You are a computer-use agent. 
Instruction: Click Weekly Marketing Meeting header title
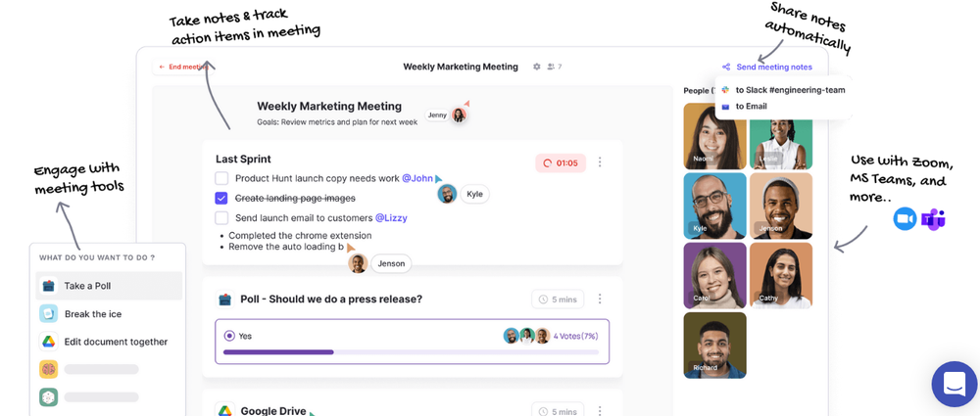[x=461, y=67]
